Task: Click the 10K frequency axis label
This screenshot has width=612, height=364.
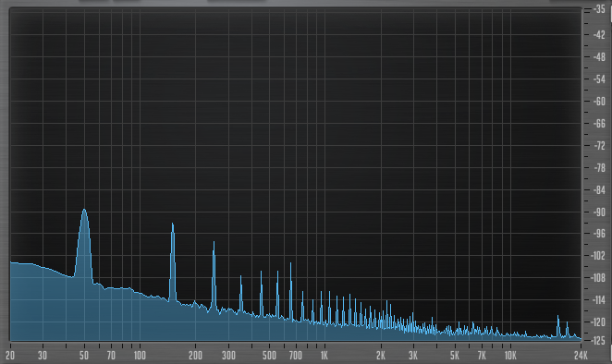Action: (510, 356)
